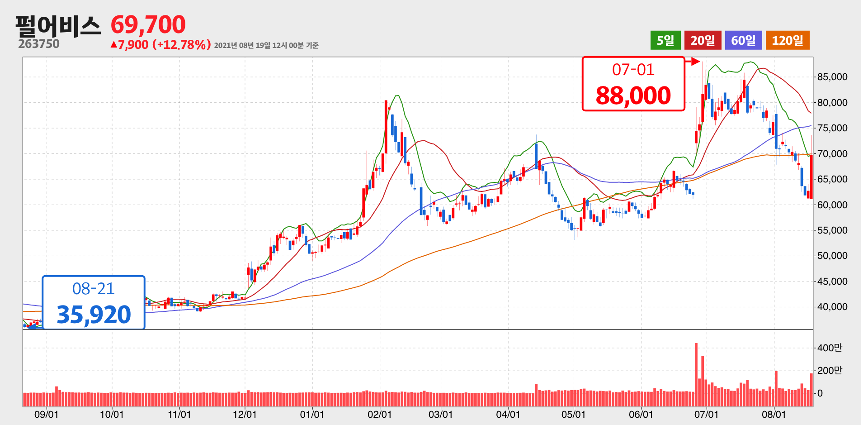Click the 80,000 price axis label
Image resolution: width=868 pixels, height=425 pixels.
(x=832, y=103)
